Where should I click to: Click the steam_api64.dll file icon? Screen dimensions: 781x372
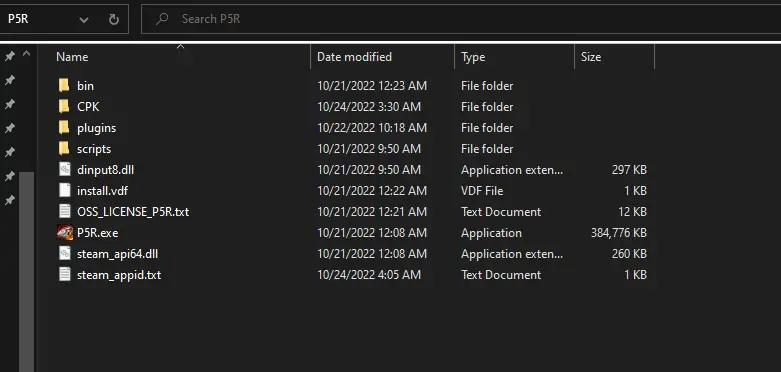[65, 253]
